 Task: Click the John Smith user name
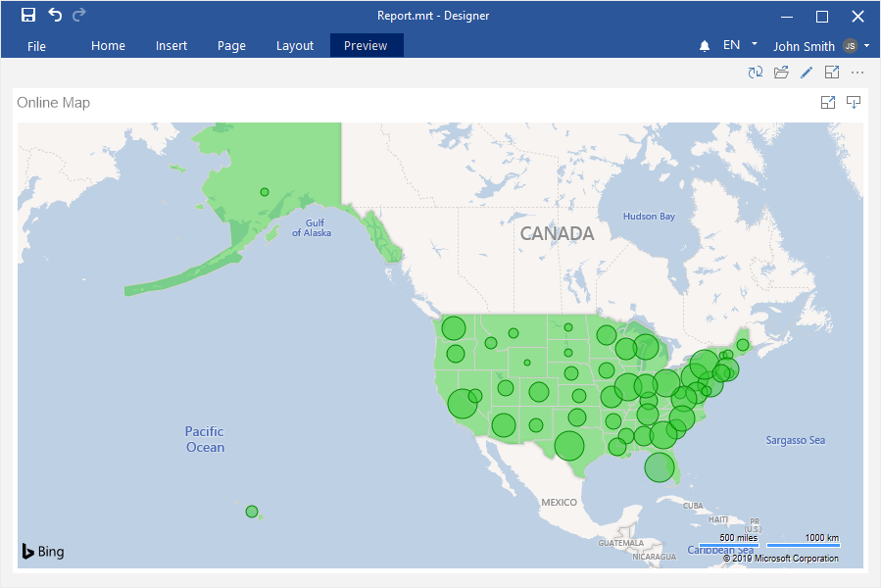pos(804,46)
